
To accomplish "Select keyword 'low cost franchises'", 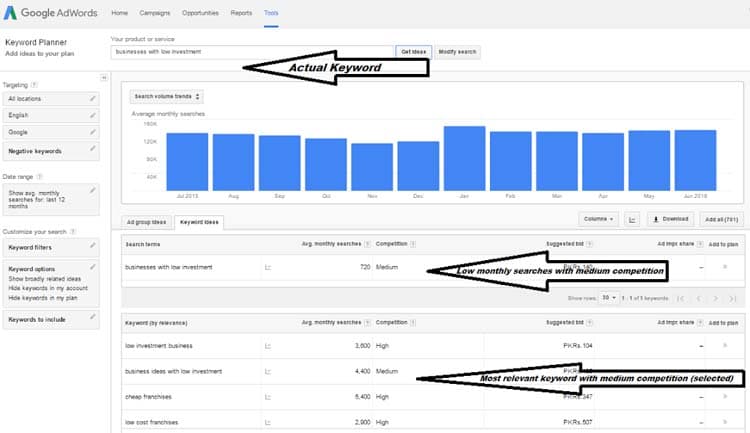I will pyautogui.click(x=152, y=422).
